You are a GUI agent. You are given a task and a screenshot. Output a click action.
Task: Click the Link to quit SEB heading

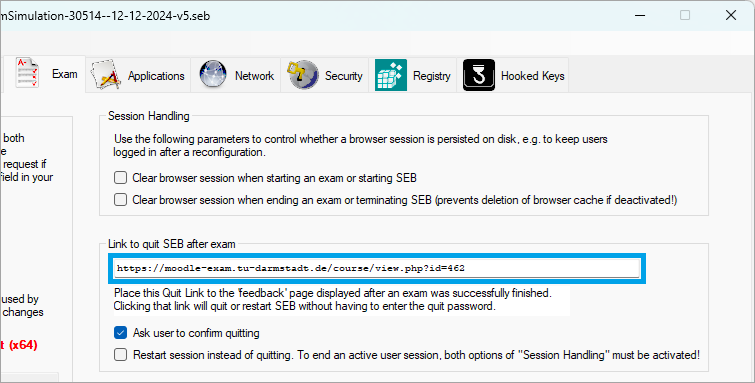tap(172, 244)
